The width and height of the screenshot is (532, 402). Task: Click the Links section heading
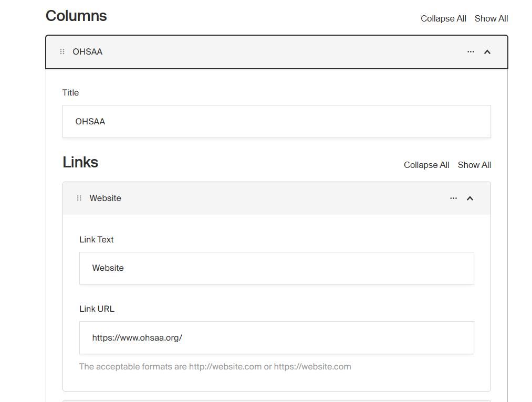[x=80, y=162]
